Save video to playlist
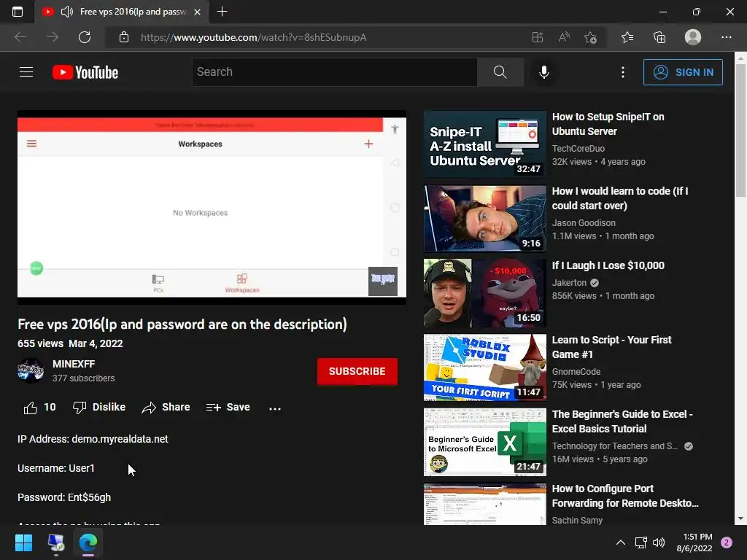747x560 pixels. tap(228, 408)
